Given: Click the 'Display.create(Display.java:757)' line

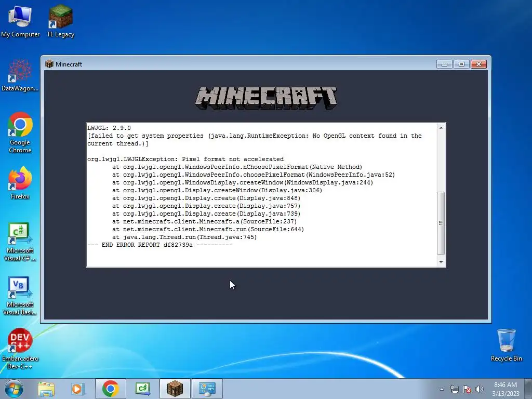Looking at the screenshot, I should [206, 206].
